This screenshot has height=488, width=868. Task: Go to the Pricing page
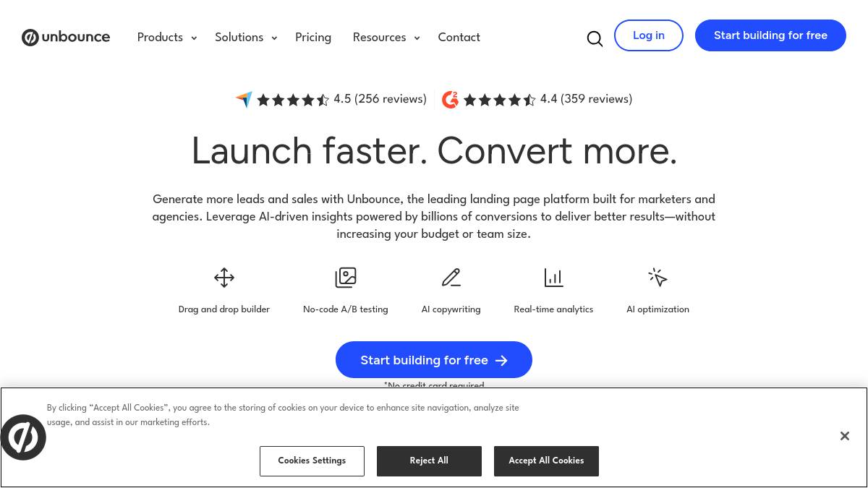313,38
